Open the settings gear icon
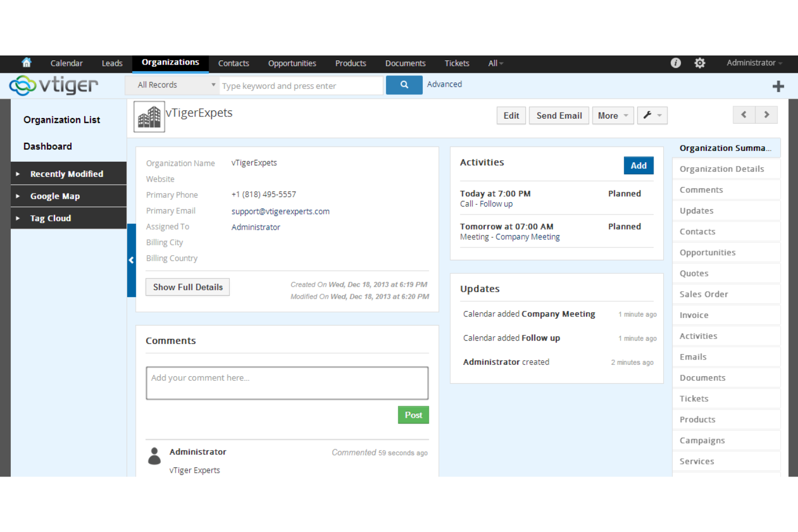This screenshot has height=532, width=798. [700, 63]
